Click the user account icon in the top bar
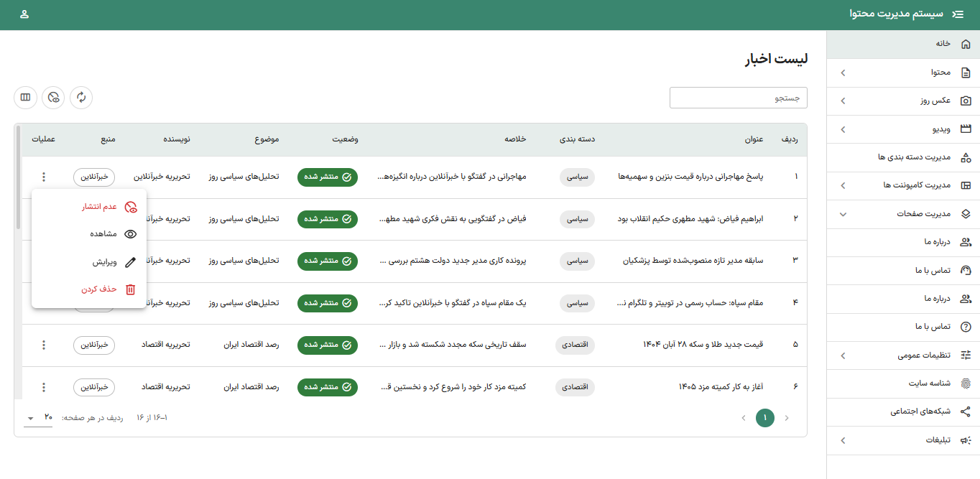The height and width of the screenshot is (479, 980). [26, 14]
